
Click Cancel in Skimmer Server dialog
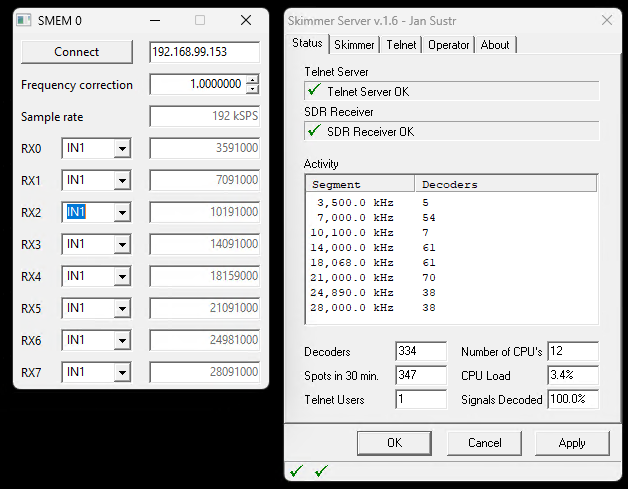click(484, 442)
